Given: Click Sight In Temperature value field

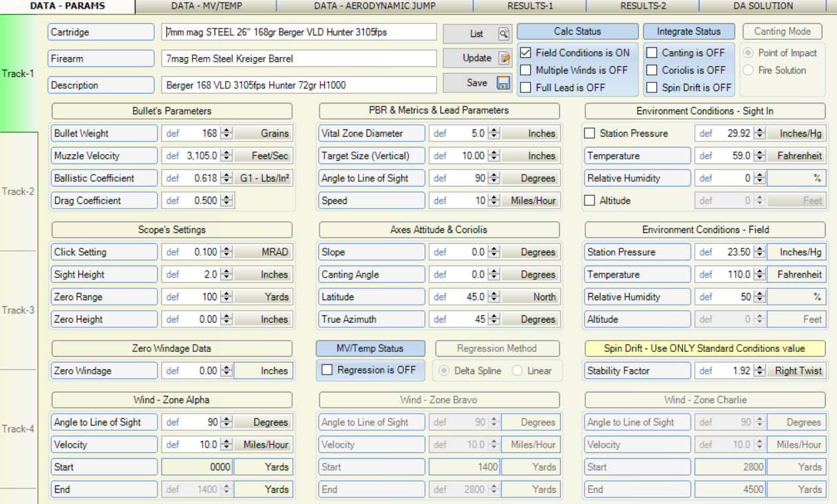Looking at the screenshot, I should [733, 156].
